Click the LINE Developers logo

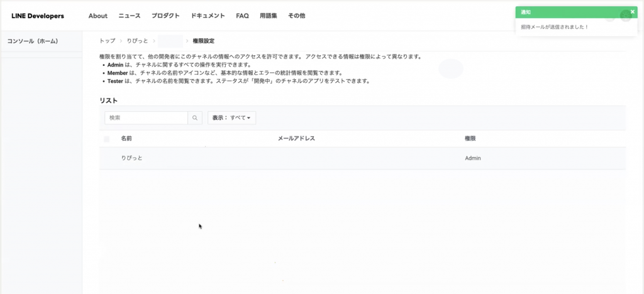[38, 16]
